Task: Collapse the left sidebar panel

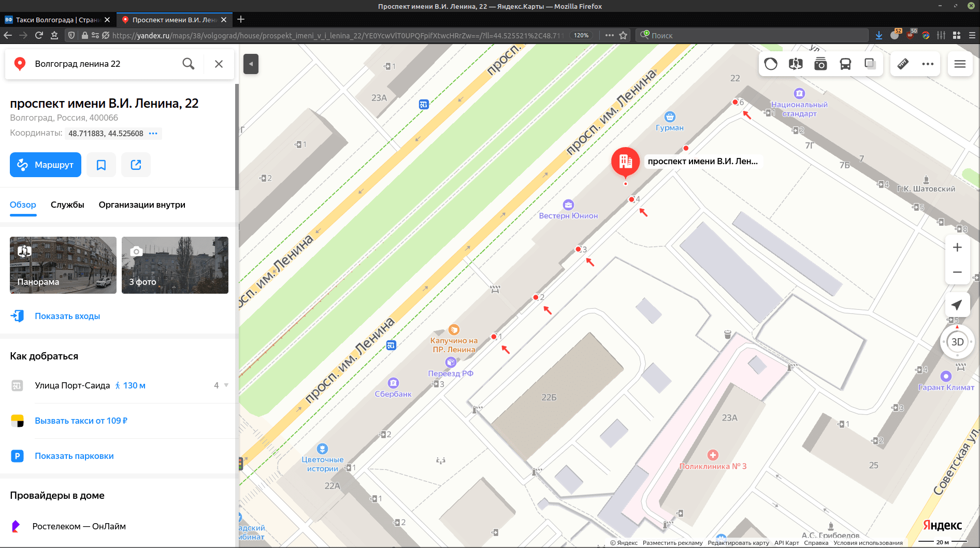Action: point(251,64)
